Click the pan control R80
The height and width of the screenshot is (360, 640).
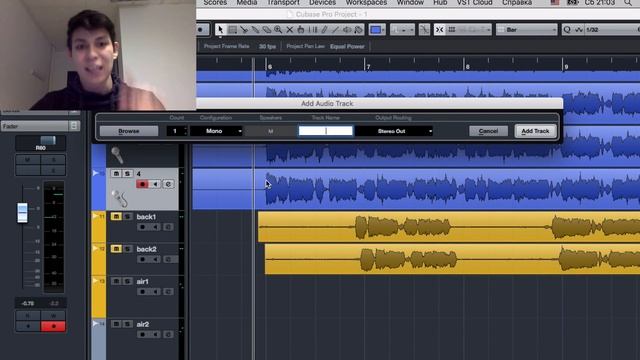point(40,144)
